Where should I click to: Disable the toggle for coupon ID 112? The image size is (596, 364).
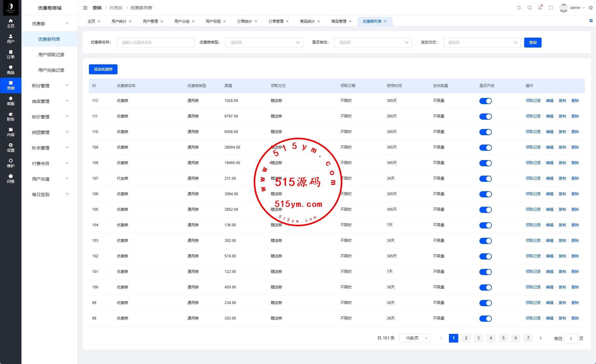(x=485, y=101)
